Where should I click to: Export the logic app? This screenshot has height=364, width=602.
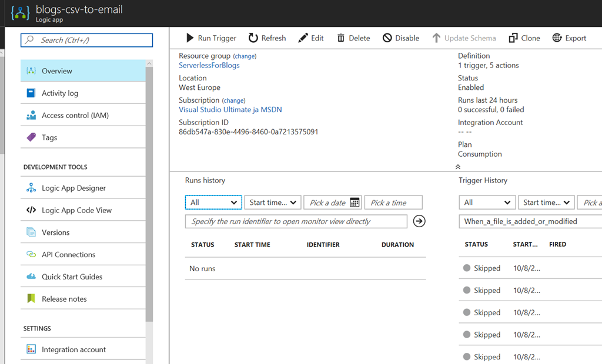pos(569,38)
